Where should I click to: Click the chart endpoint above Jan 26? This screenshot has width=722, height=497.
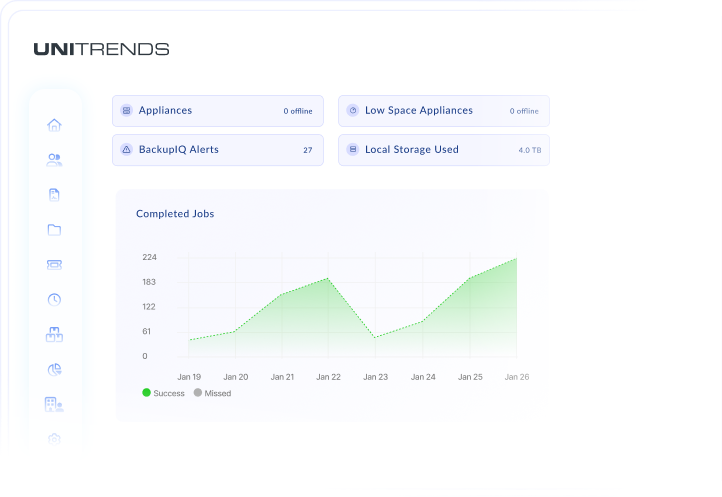coord(517,258)
